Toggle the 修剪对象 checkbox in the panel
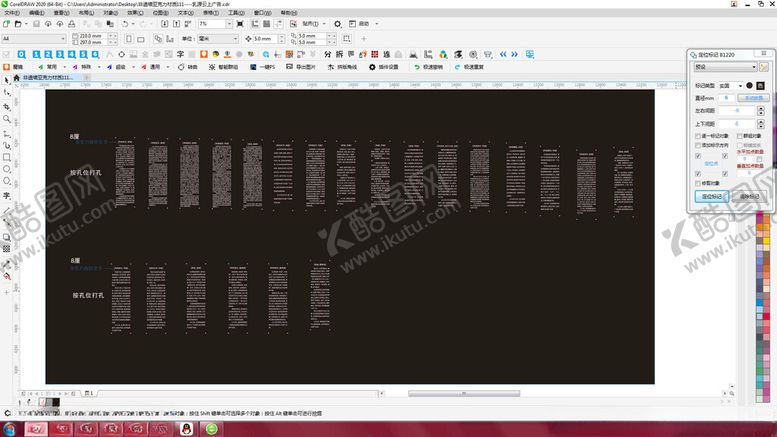 (x=698, y=183)
